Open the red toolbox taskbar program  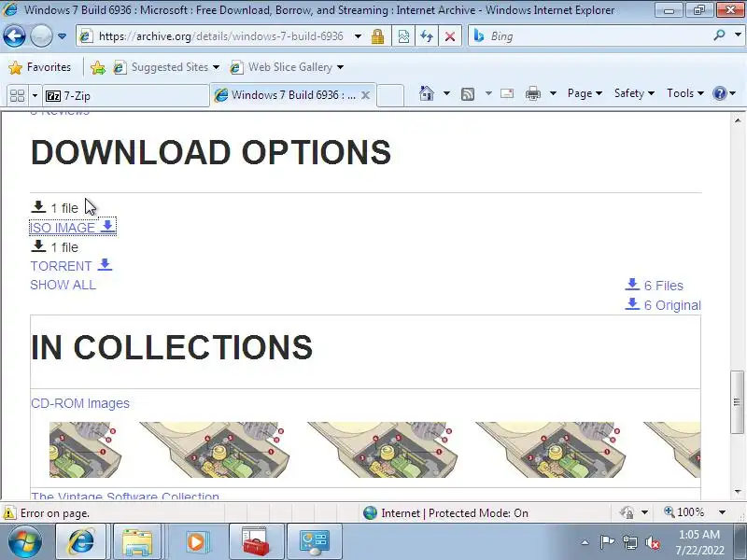click(x=256, y=542)
